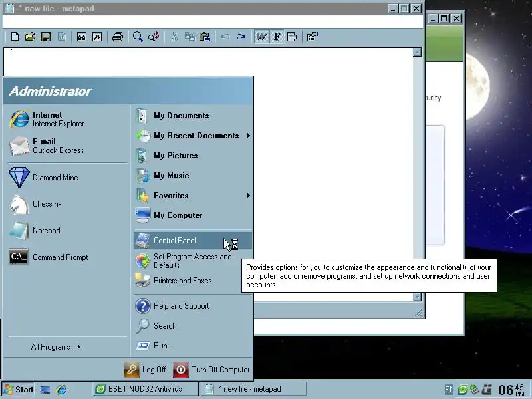Viewport: 532px width, 399px height.
Task: Click ESET green eye tray icon
Action: pos(462,390)
